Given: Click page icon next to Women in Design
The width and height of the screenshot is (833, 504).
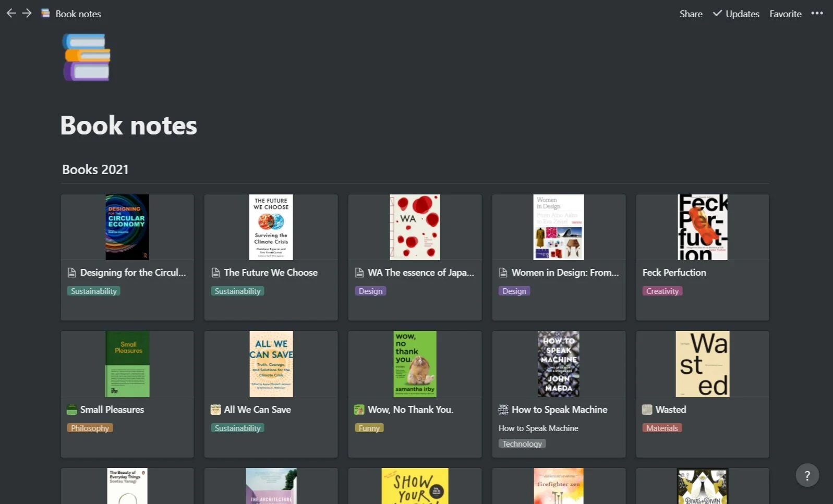Looking at the screenshot, I should coord(503,273).
